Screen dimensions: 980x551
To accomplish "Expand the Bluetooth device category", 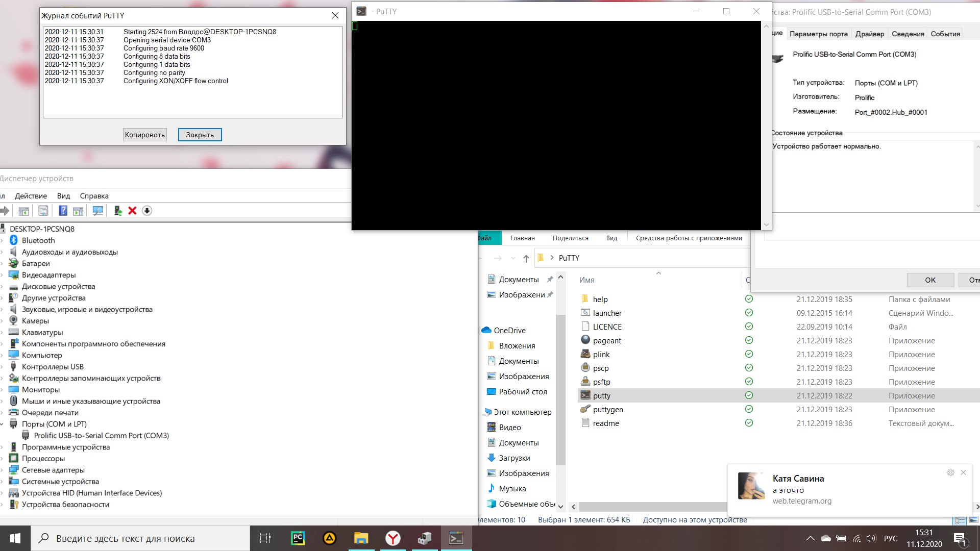I will pyautogui.click(x=2, y=240).
